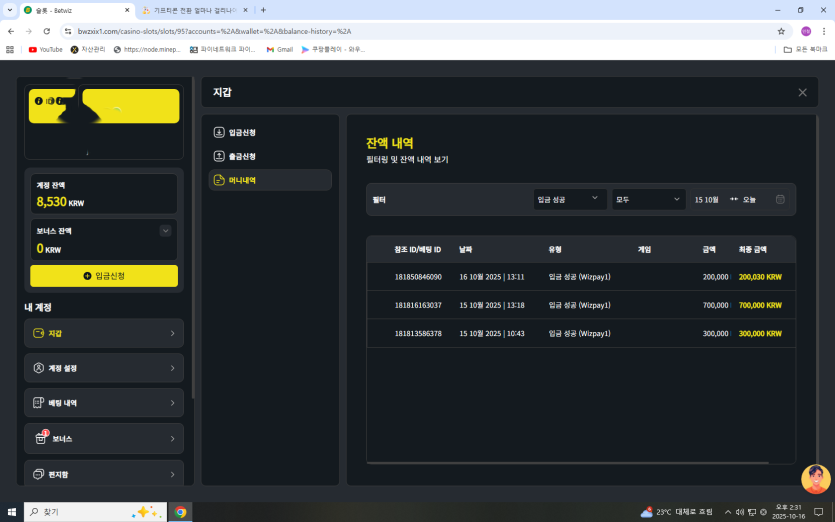Image resolution: width=835 pixels, height=522 pixels.
Task: Click the 계정 설정 profile icon
Action: (x=39, y=368)
